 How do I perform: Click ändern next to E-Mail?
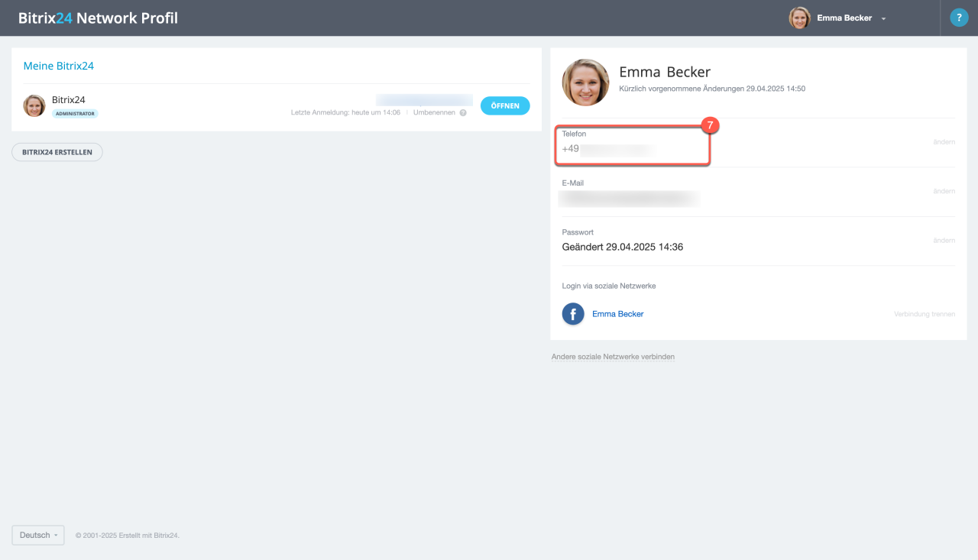(944, 191)
